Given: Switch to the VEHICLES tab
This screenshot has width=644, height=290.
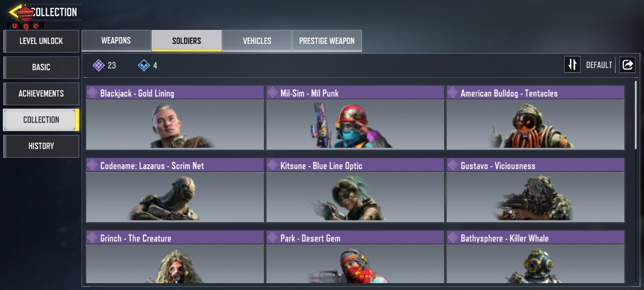Looking at the screenshot, I should click(x=257, y=41).
